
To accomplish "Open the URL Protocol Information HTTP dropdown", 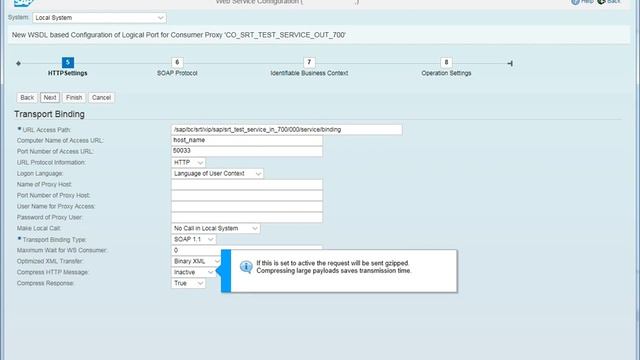I will 188,162.
